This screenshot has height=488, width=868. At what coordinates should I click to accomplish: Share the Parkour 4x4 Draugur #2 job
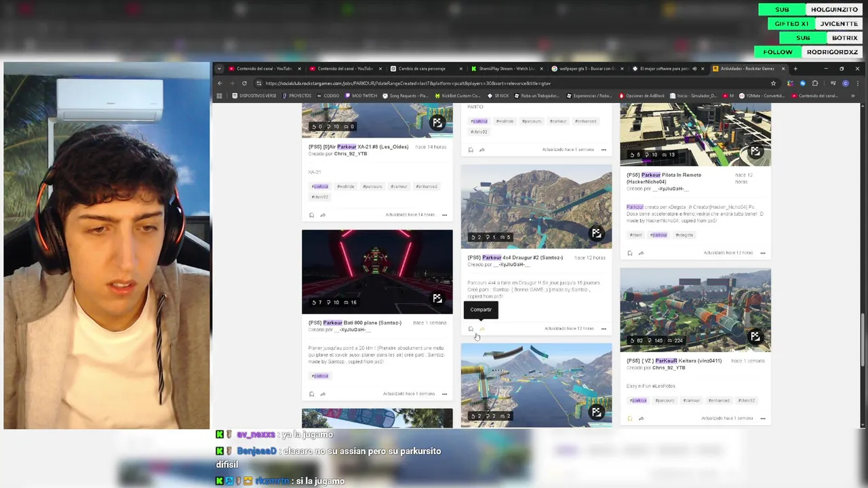coord(482,329)
